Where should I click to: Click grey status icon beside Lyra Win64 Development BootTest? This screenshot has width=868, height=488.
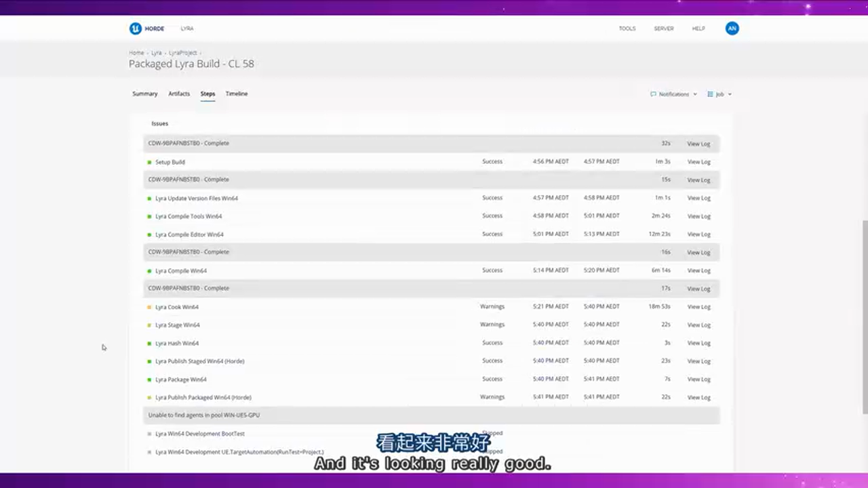149,434
